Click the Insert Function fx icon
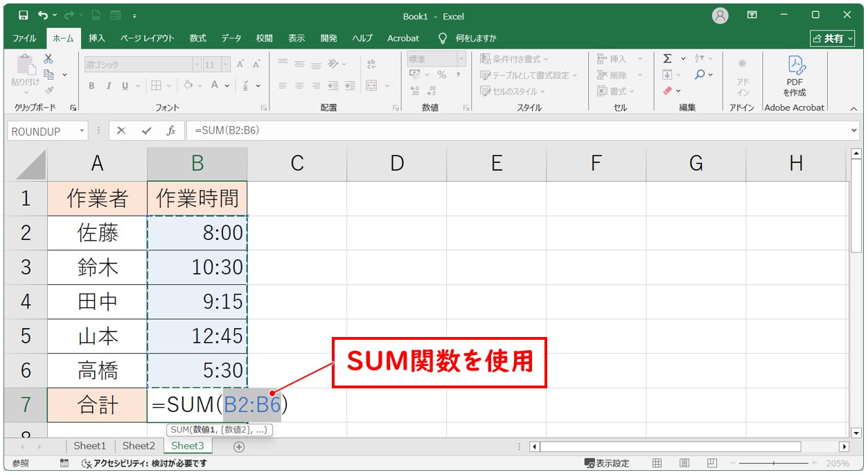868x475 pixels. click(x=170, y=130)
